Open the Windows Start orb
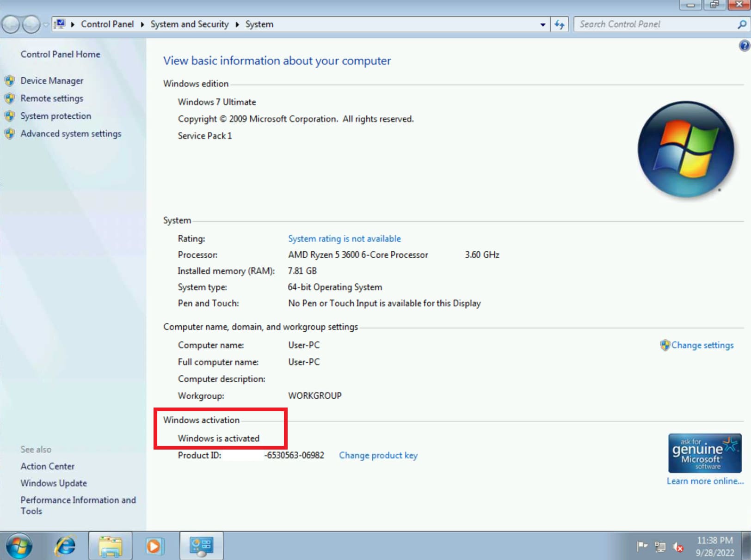The image size is (751, 560). coord(19,546)
